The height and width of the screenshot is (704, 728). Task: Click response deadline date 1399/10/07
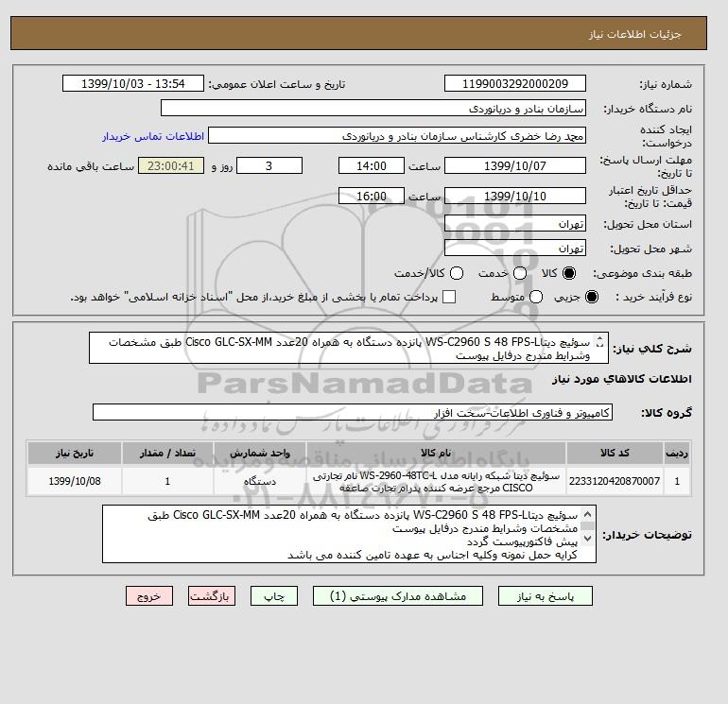pyautogui.click(x=515, y=165)
